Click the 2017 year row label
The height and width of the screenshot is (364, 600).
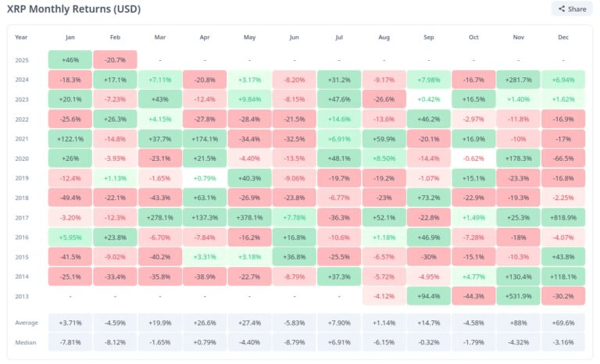click(x=21, y=216)
